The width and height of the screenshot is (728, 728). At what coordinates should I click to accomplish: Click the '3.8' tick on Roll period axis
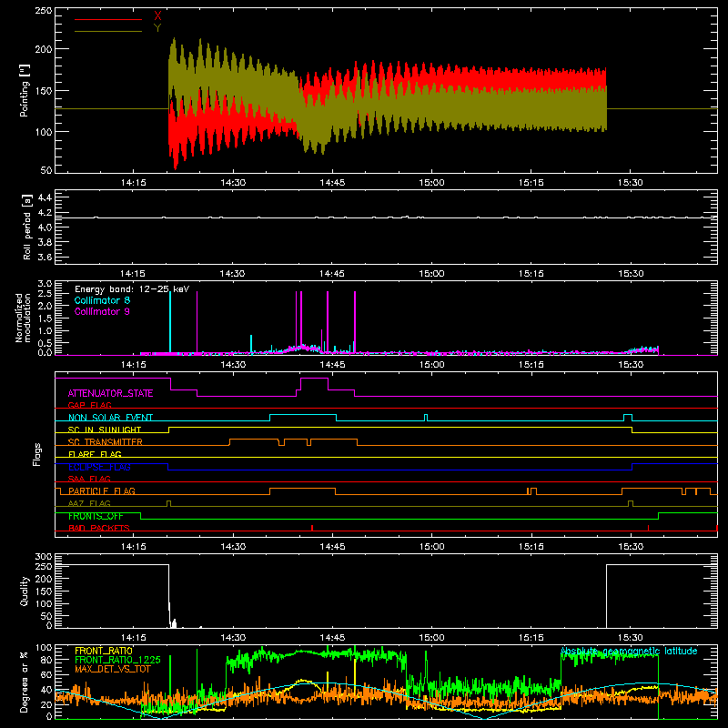45,242
